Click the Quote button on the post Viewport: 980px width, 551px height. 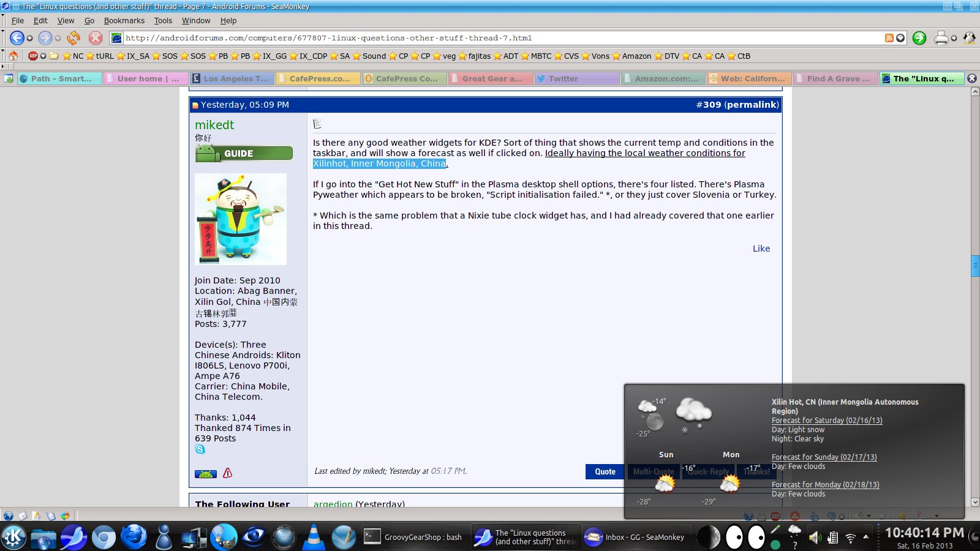point(605,471)
